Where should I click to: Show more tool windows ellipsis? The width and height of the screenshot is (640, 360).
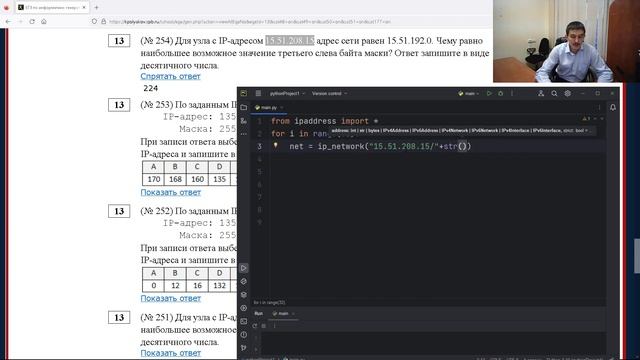pyautogui.click(x=244, y=134)
